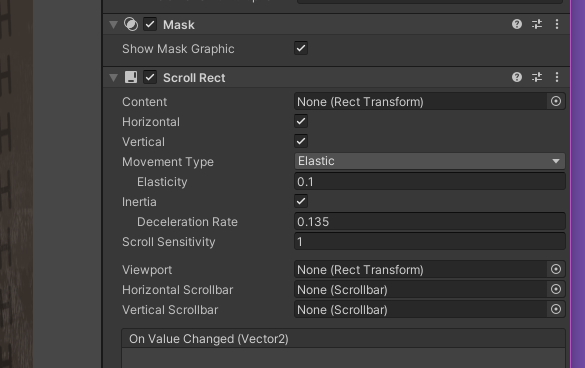Open object picker for Content field
The height and width of the screenshot is (368, 585).
click(x=556, y=101)
